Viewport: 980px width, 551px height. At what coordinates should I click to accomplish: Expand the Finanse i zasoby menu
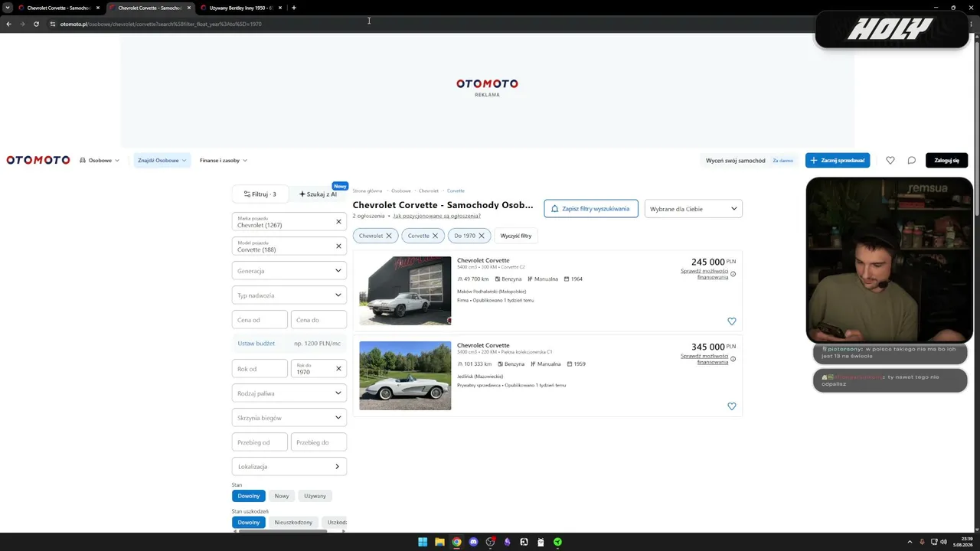pyautogui.click(x=224, y=161)
